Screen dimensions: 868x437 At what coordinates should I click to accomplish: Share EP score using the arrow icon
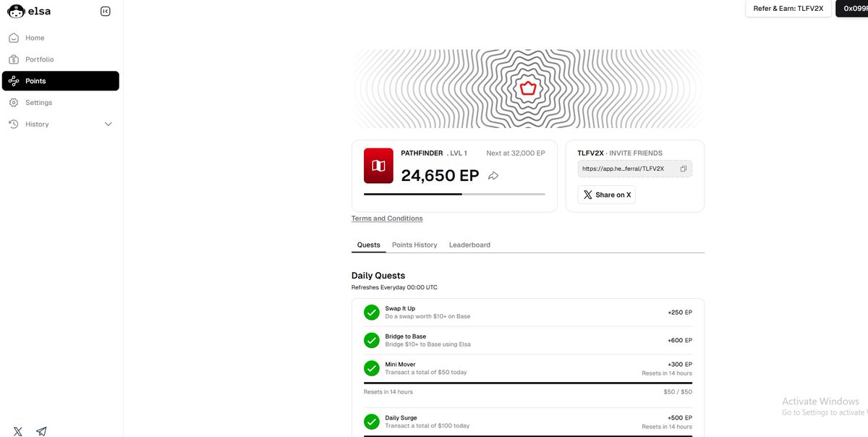pos(493,176)
